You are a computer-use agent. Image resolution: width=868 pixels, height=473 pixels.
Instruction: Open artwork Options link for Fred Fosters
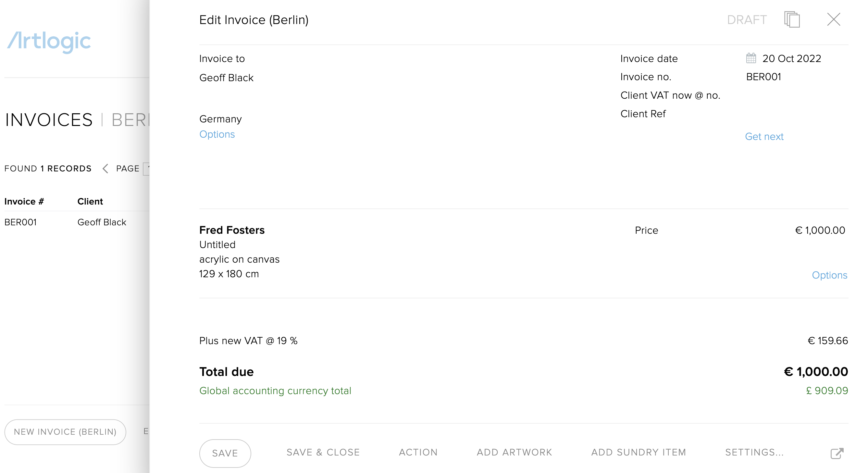click(x=829, y=275)
